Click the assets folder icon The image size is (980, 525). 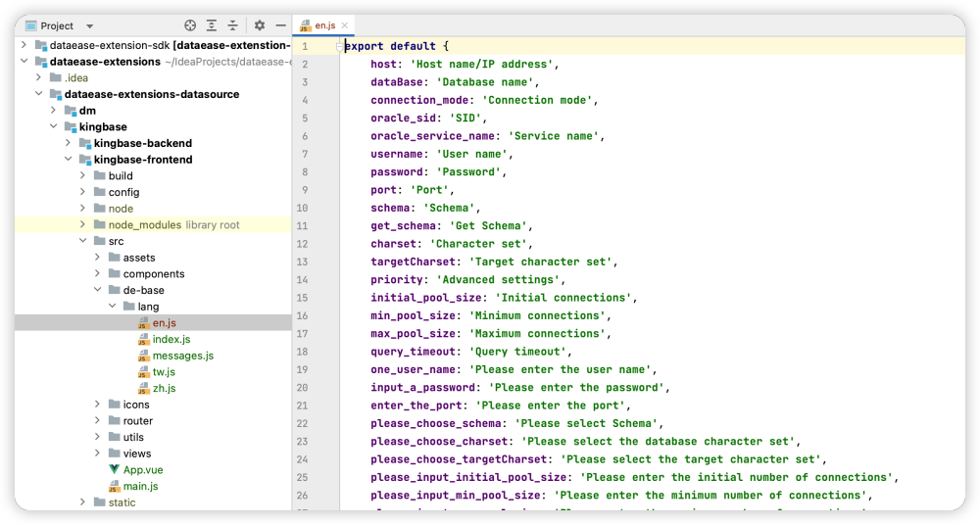click(114, 257)
